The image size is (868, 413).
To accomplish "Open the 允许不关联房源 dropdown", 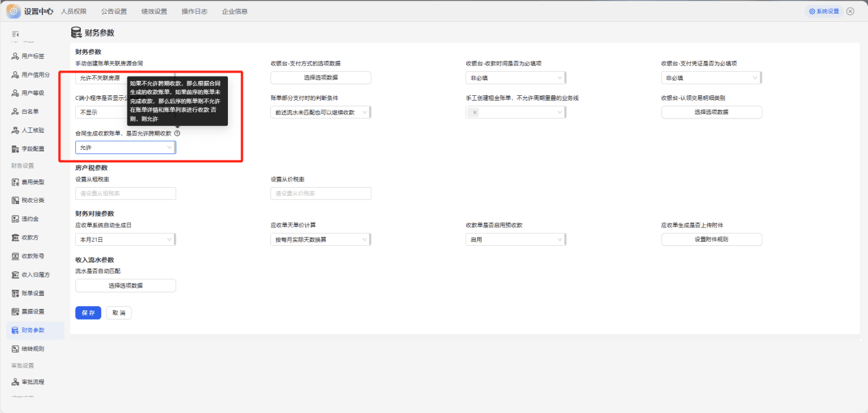I will click(125, 78).
